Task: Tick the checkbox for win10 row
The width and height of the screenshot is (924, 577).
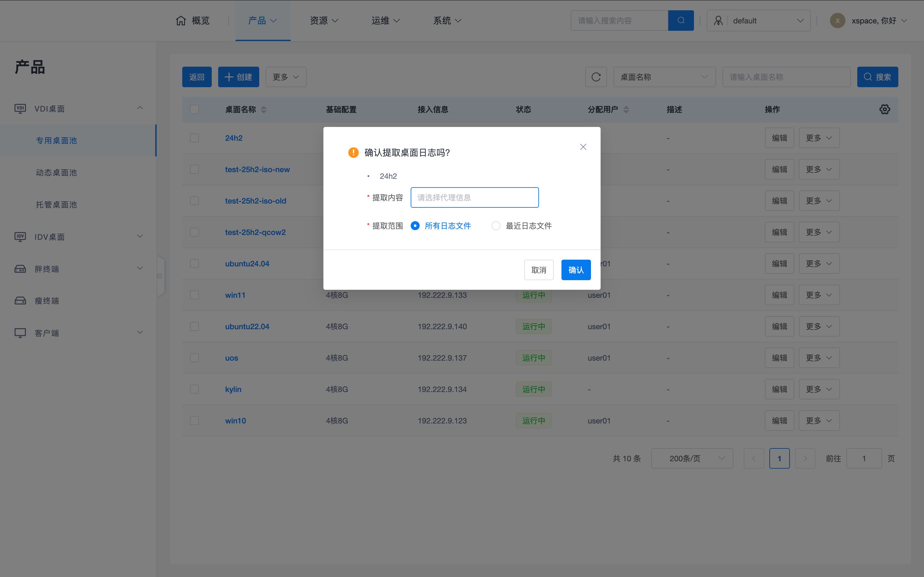Action: (194, 421)
